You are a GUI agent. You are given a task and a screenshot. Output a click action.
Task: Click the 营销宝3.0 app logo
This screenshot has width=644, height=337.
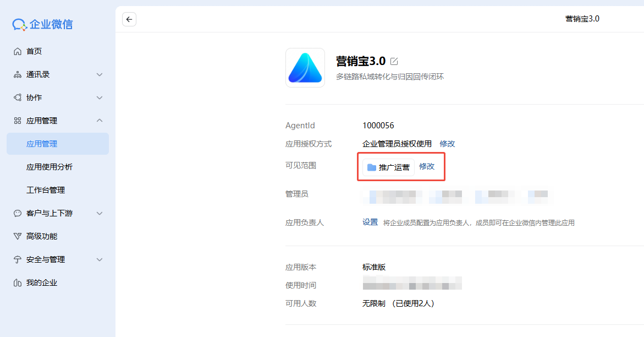click(x=305, y=68)
